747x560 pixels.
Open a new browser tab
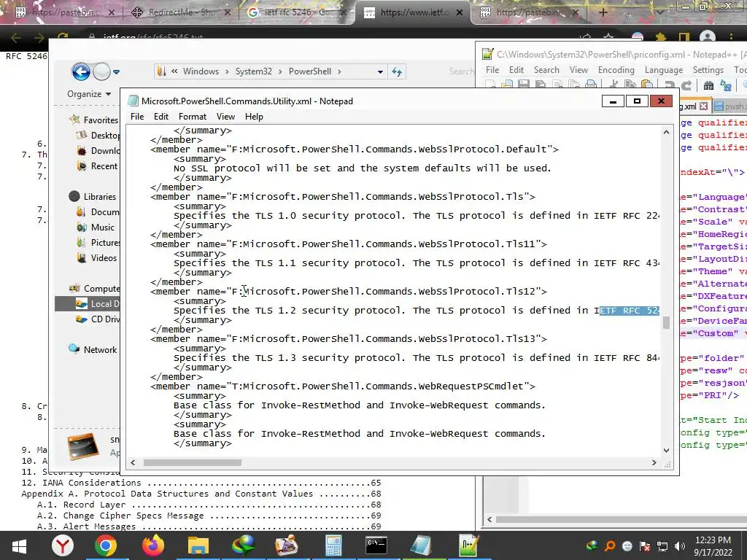coord(603,12)
